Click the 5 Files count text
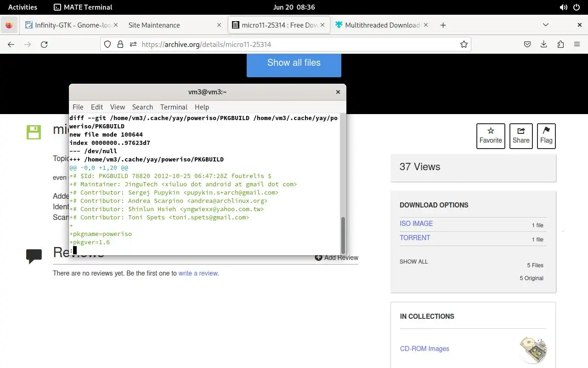Image resolution: width=588 pixels, height=368 pixels. point(535,265)
